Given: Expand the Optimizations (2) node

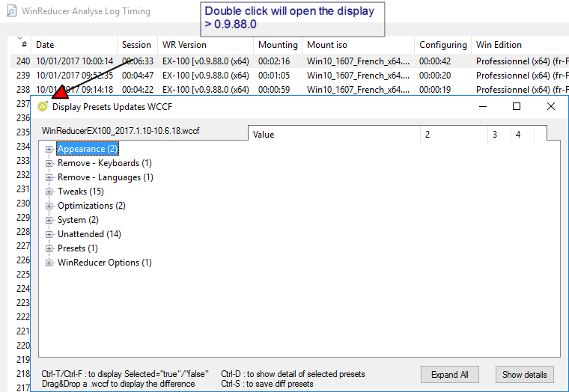Looking at the screenshot, I should (x=49, y=206).
